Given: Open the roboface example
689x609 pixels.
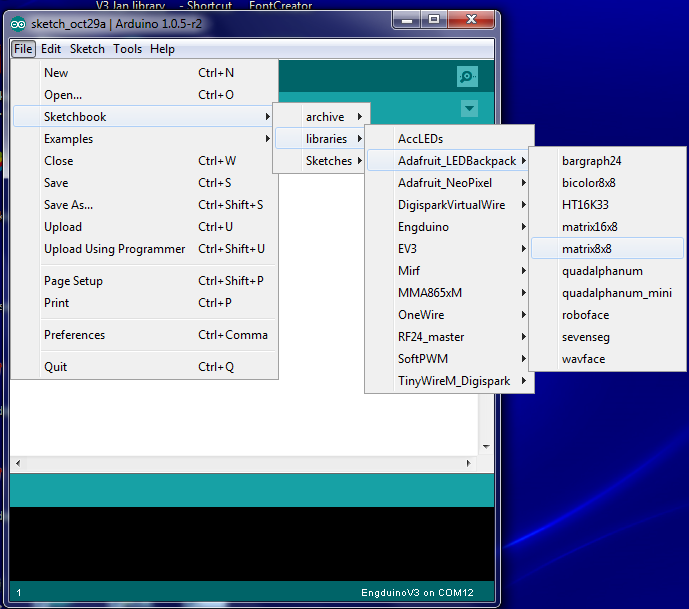Looking at the screenshot, I should (x=607, y=315).
